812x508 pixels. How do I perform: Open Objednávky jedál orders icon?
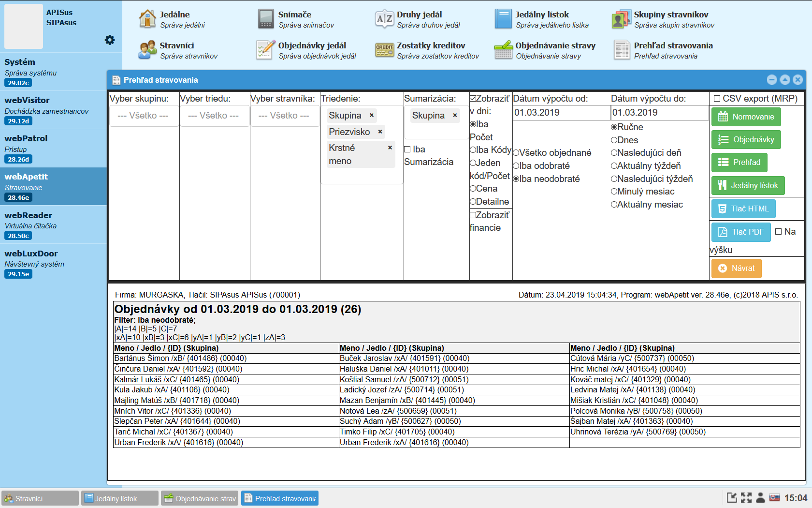[266, 50]
